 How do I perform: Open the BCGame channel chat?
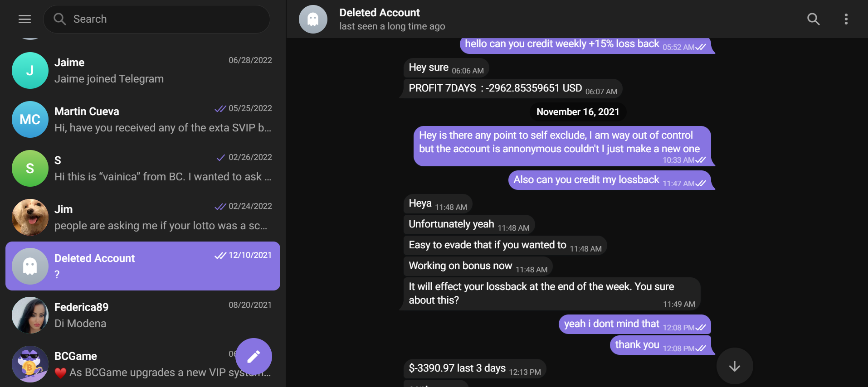click(x=143, y=364)
